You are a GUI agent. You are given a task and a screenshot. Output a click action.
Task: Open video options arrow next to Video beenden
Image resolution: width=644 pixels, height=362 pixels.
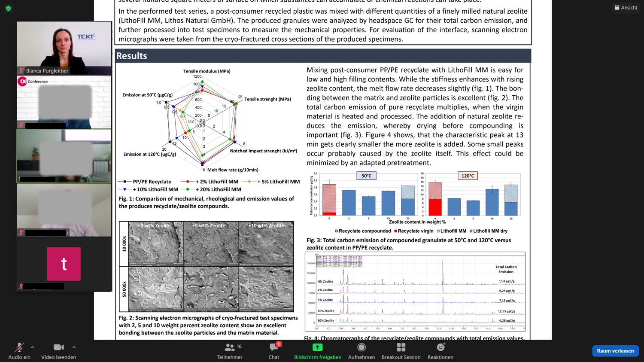pos(74,347)
